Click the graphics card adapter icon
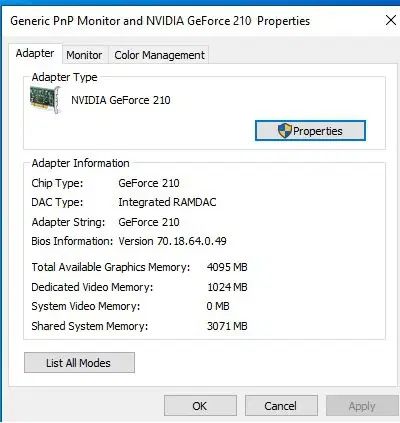400x423 pixels. pos(45,100)
